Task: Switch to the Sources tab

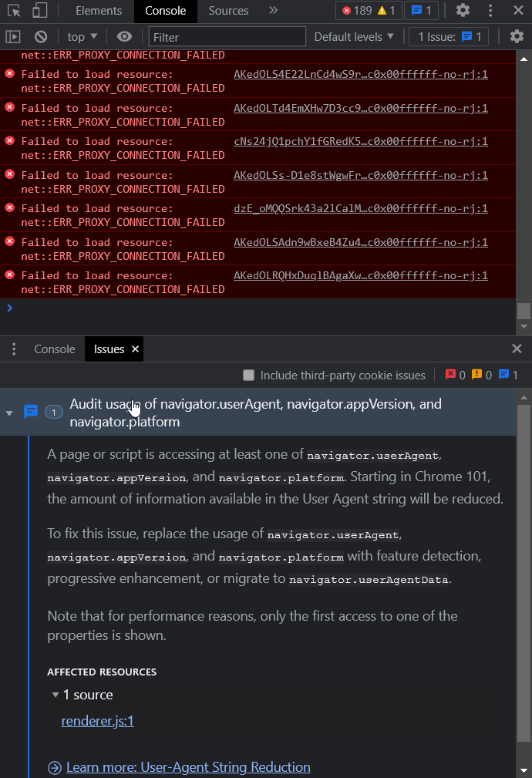Action: click(229, 11)
